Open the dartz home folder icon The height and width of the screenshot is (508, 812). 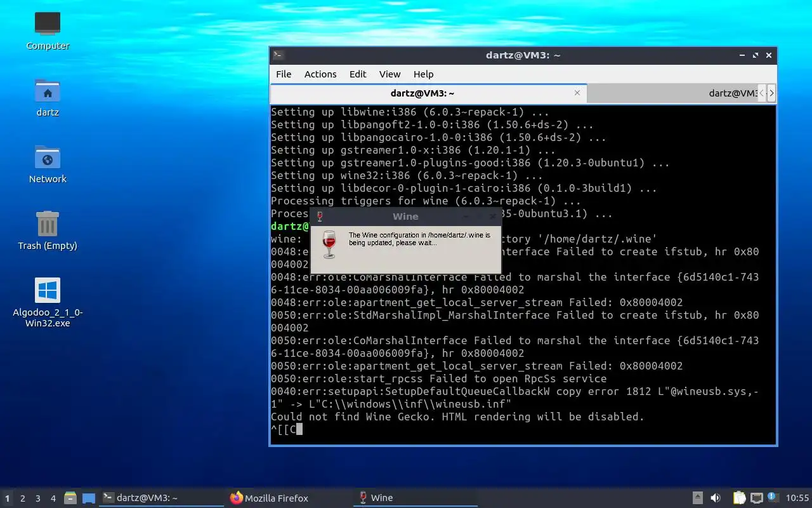pos(48,91)
